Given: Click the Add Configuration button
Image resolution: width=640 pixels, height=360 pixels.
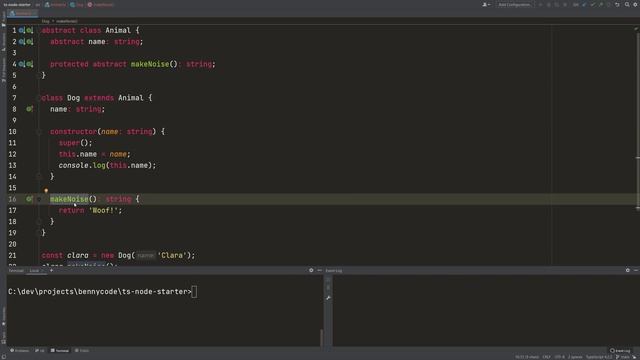Looking at the screenshot, I should (514, 5).
